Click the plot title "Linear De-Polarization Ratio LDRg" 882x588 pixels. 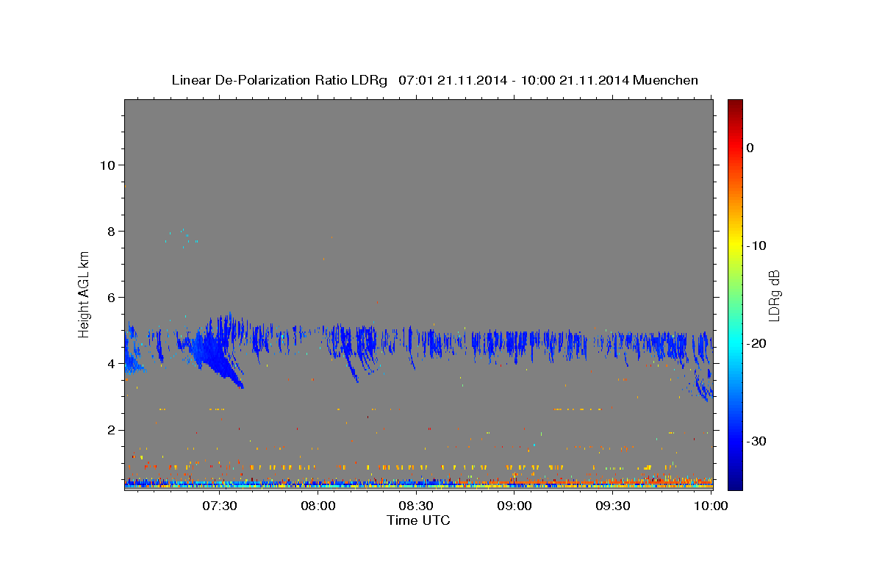[x=279, y=80]
